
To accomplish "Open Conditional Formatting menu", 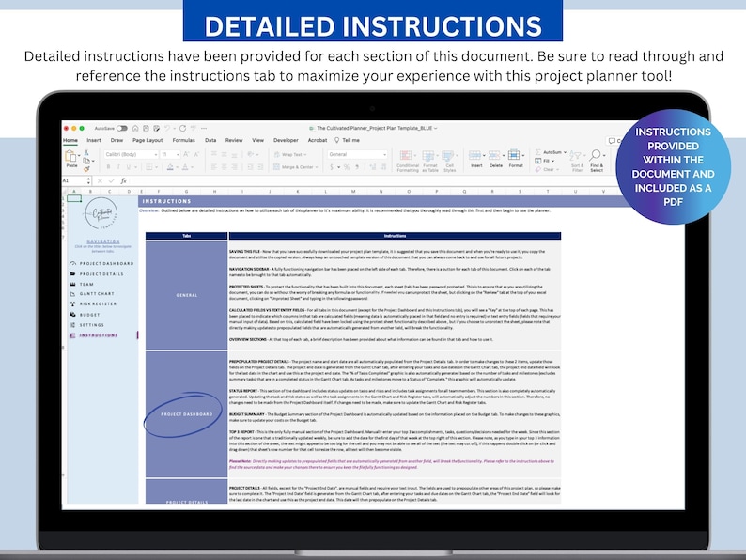I will 407,162.
